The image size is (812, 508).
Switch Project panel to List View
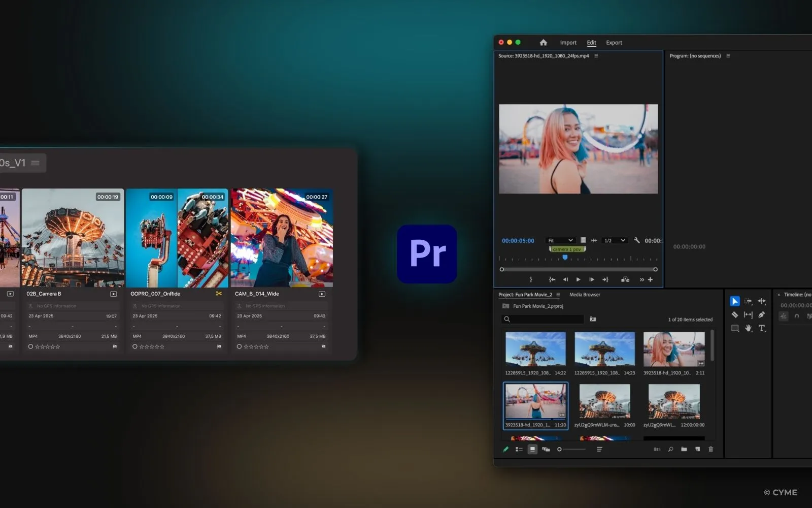click(519, 449)
